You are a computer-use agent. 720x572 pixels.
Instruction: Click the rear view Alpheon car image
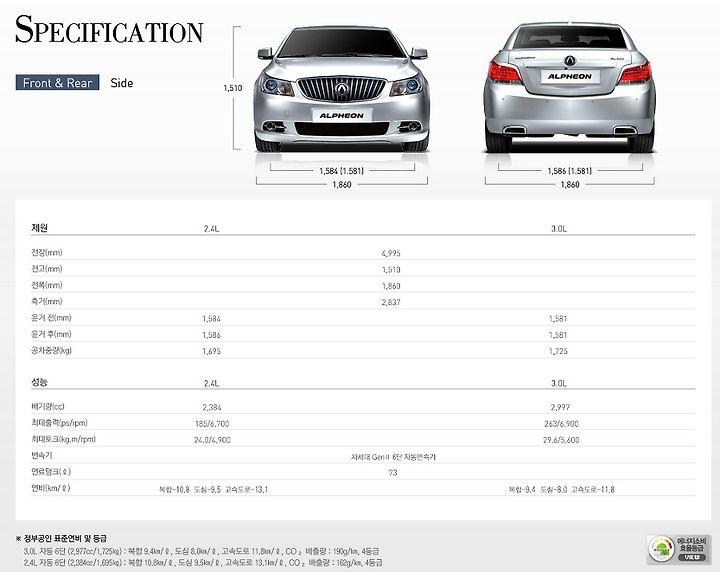[x=570, y=87]
